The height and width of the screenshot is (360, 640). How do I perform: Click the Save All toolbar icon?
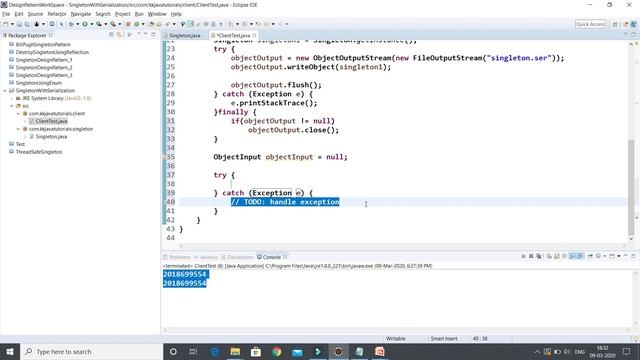pyautogui.click(x=27, y=24)
